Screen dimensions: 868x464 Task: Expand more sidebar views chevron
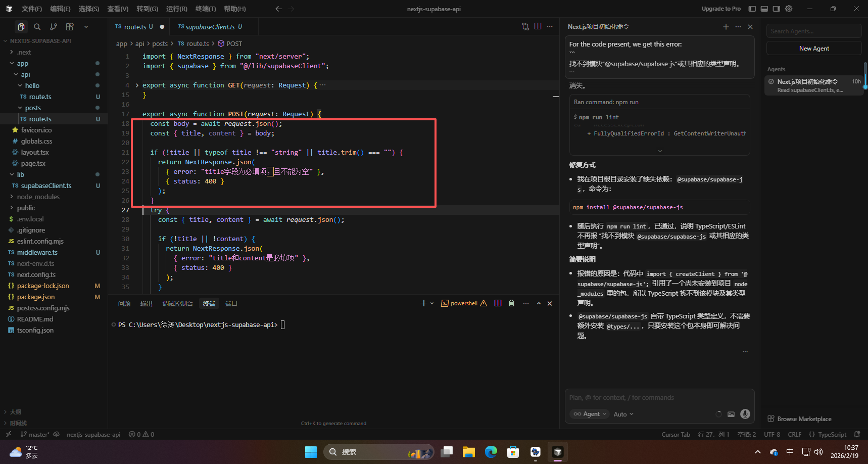click(x=86, y=27)
